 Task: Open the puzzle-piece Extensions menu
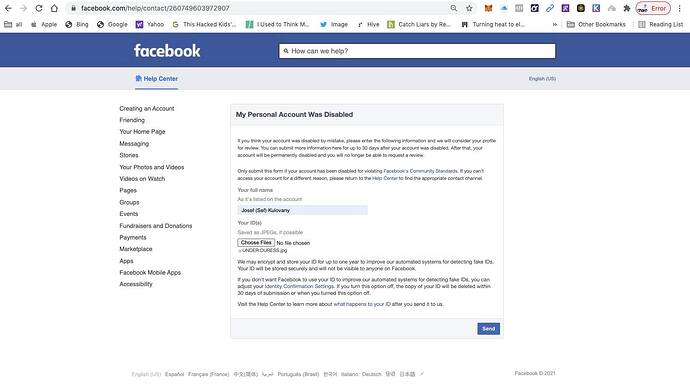click(x=627, y=8)
